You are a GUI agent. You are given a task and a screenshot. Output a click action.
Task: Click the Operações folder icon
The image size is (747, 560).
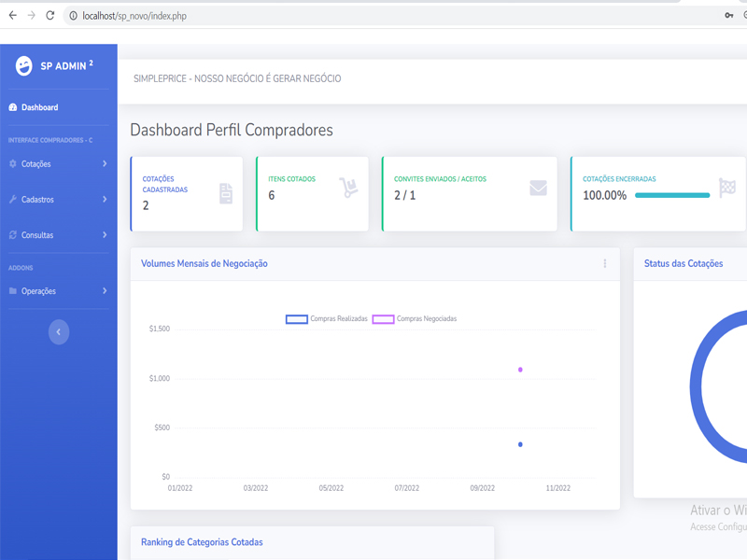[13, 290]
